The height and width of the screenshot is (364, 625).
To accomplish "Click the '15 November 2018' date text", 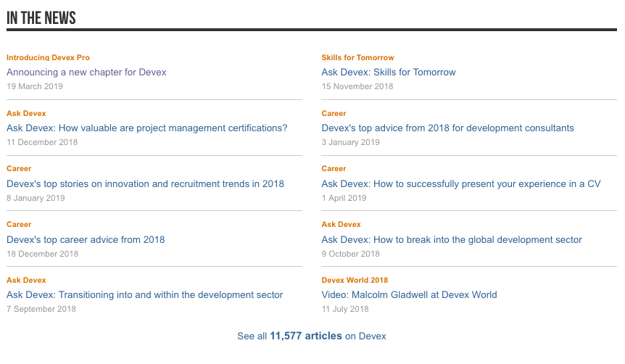I will (x=357, y=86).
